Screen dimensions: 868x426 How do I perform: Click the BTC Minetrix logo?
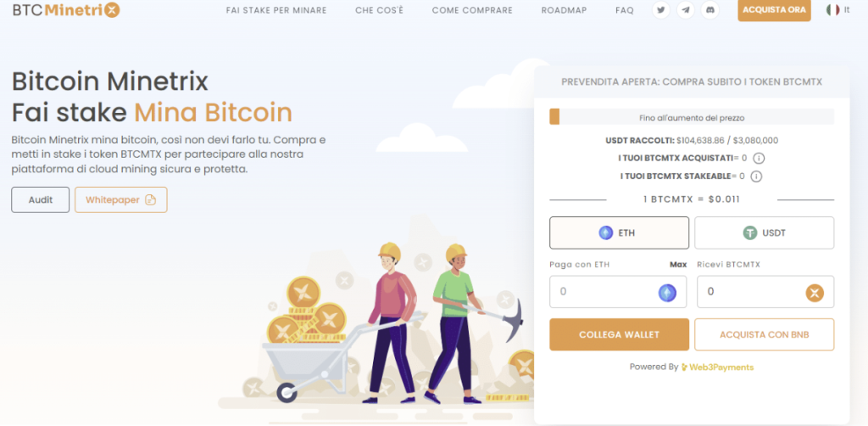coord(66,10)
